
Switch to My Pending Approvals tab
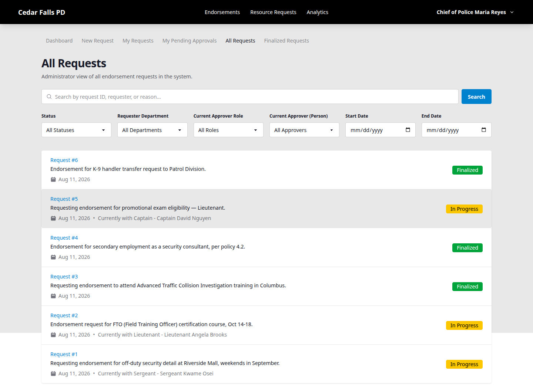point(190,41)
